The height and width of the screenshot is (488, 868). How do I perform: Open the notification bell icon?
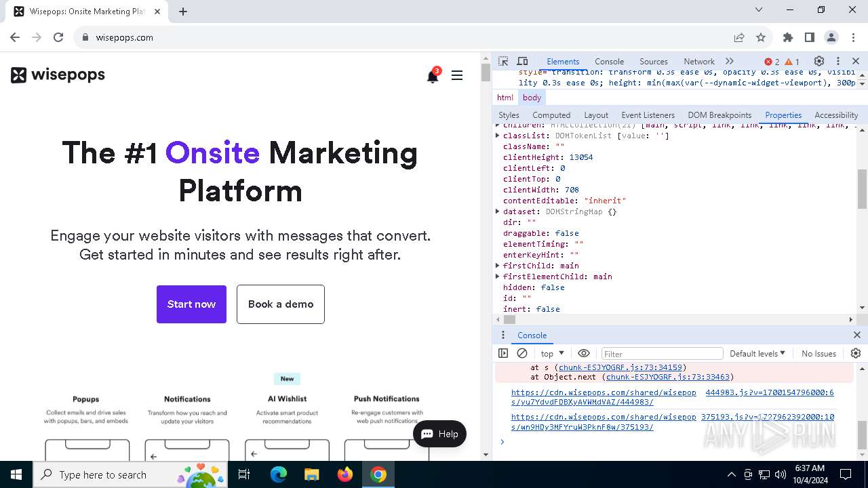click(x=433, y=76)
